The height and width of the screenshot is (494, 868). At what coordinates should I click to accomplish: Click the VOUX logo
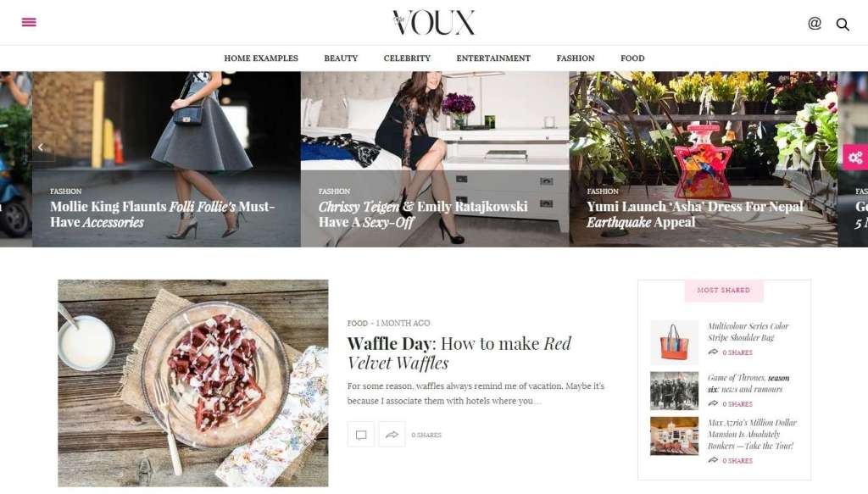(x=433, y=23)
